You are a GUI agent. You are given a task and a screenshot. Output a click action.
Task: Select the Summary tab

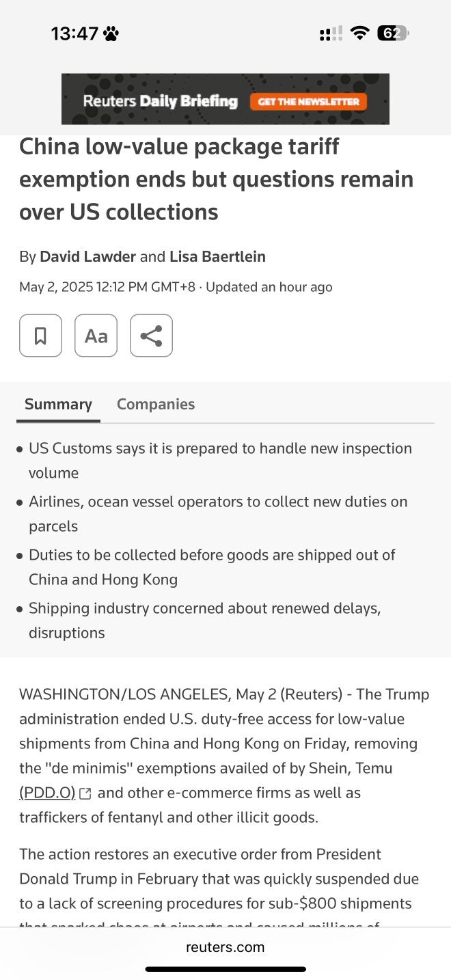(x=58, y=404)
